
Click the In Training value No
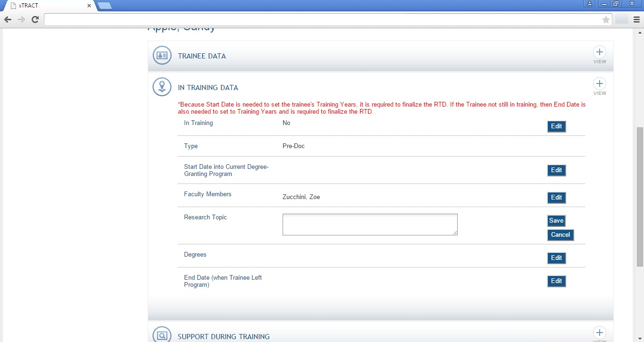[286, 123]
